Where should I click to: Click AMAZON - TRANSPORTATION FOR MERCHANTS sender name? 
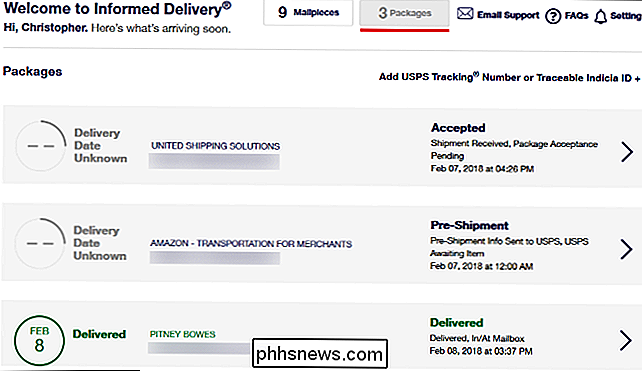pyautogui.click(x=251, y=243)
